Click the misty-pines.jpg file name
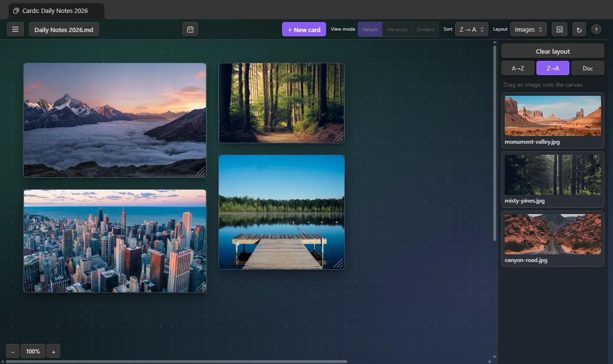This screenshot has width=613, height=364. pos(524,201)
